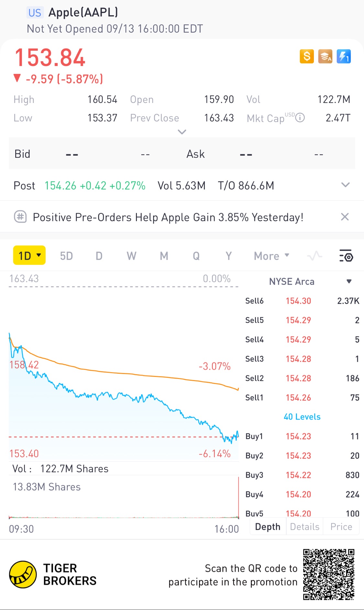364x610 pixels.
Task: Tap the chart indicator waveform icon
Action: click(x=314, y=256)
